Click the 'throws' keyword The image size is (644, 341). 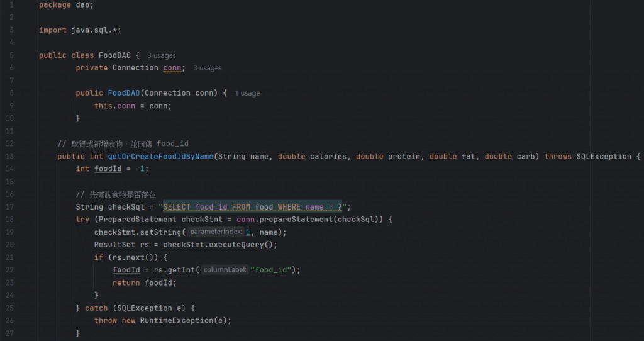558,157
